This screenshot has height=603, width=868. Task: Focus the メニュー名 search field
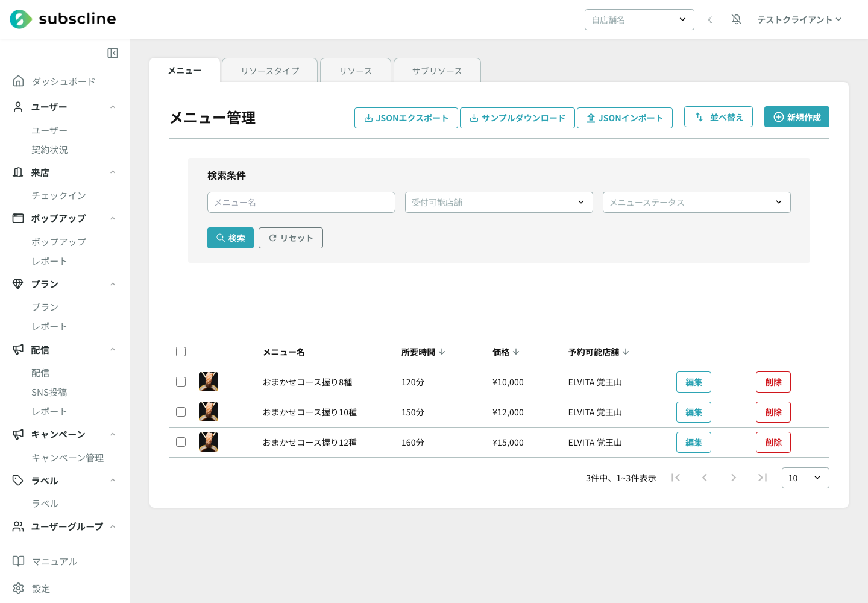coord(301,203)
